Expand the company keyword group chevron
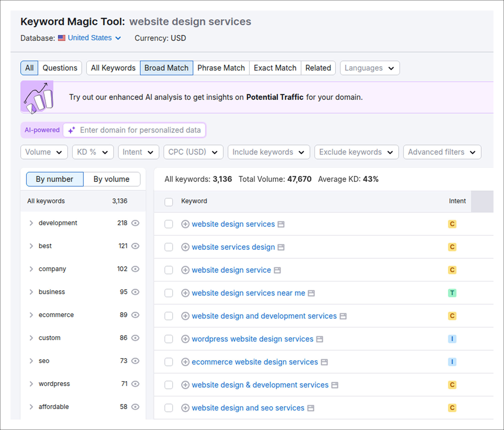 tap(31, 269)
